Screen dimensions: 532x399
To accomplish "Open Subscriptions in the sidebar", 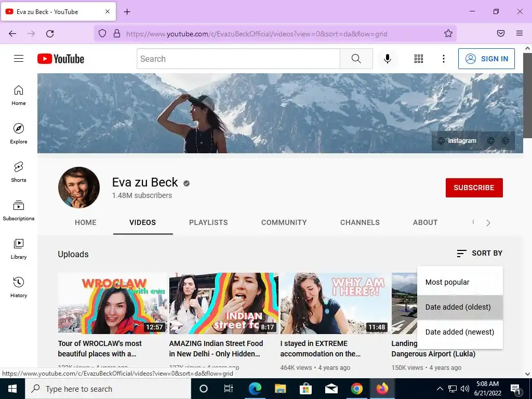I will click(x=19, y=210).
